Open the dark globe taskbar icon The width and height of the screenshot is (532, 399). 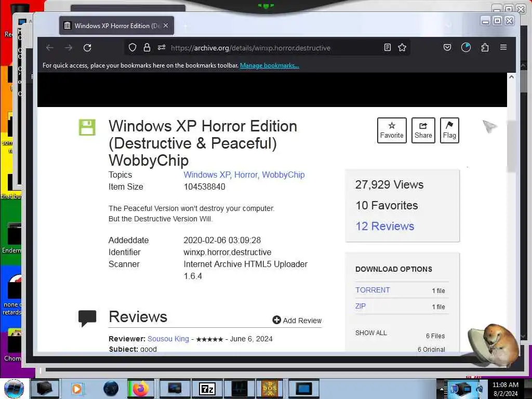[111, 389]
